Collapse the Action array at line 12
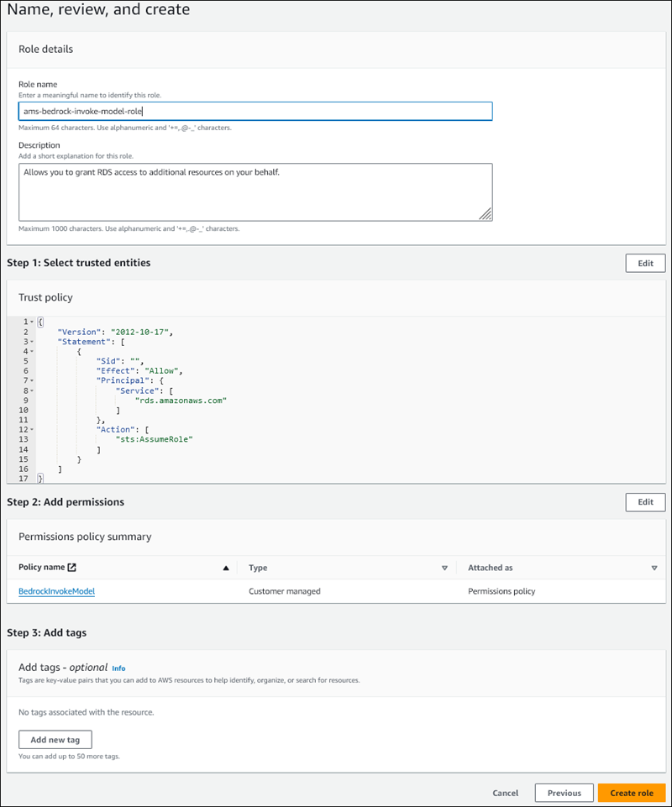Viewport: 672px width, 807px height. point(31,429)
